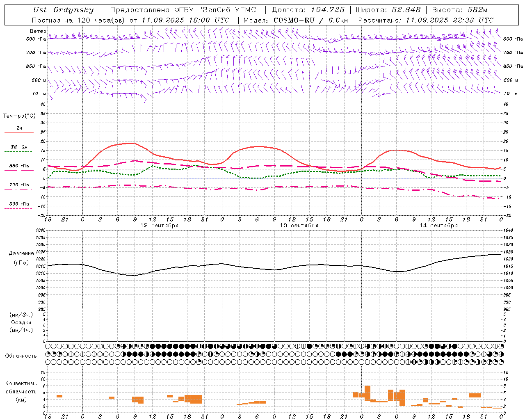
Task: Click the Давление pressure panel label
Action: coord(21,253)
